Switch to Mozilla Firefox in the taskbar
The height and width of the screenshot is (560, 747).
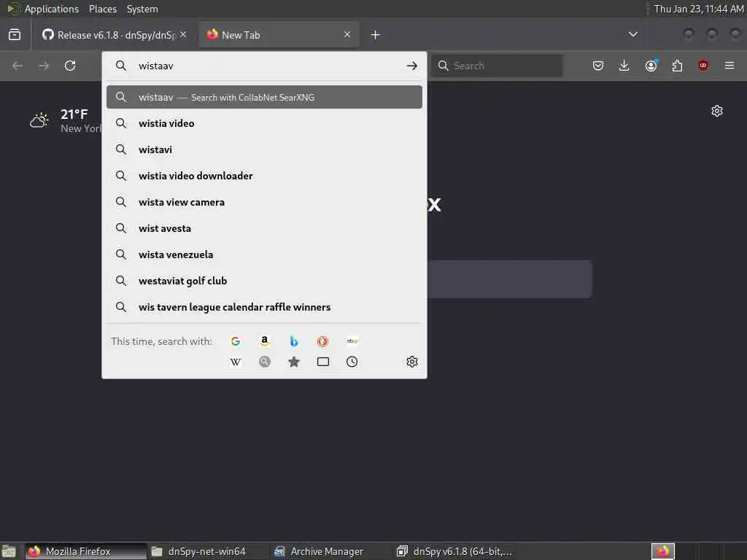(x=86, y=551)
